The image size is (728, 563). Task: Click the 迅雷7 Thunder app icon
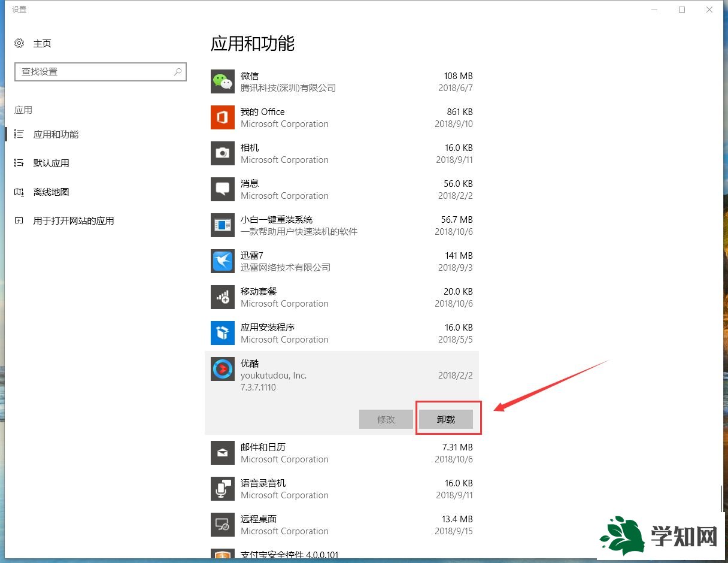[222, 261]
